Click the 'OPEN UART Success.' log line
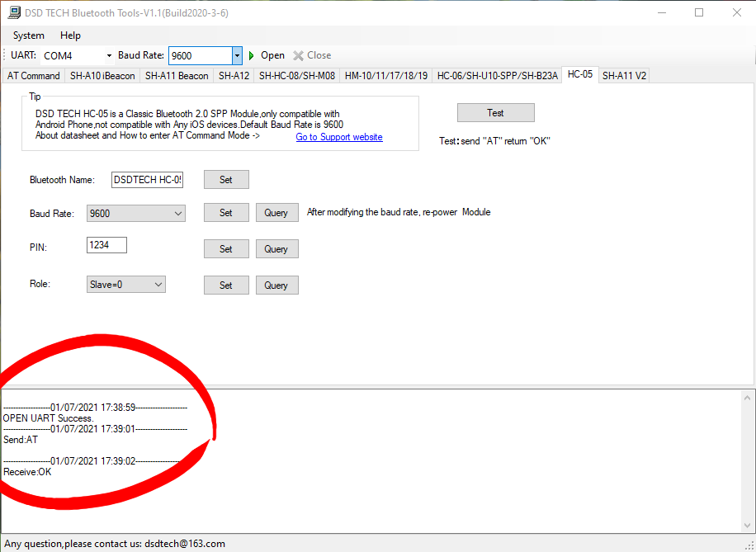The width and height of the screenshot is (756, 552). (x=48, y=418)
